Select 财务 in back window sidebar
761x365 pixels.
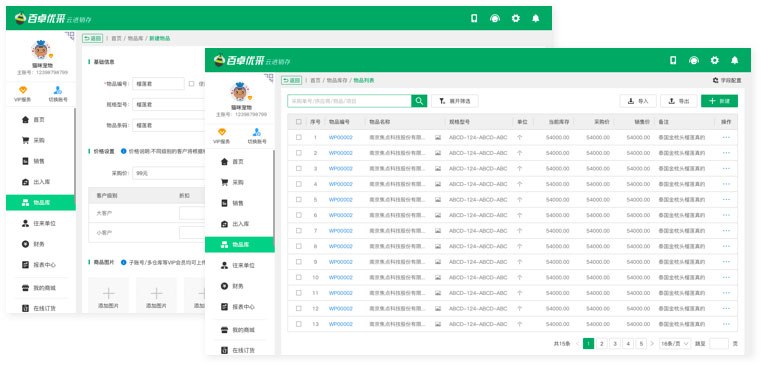[40, 244]
